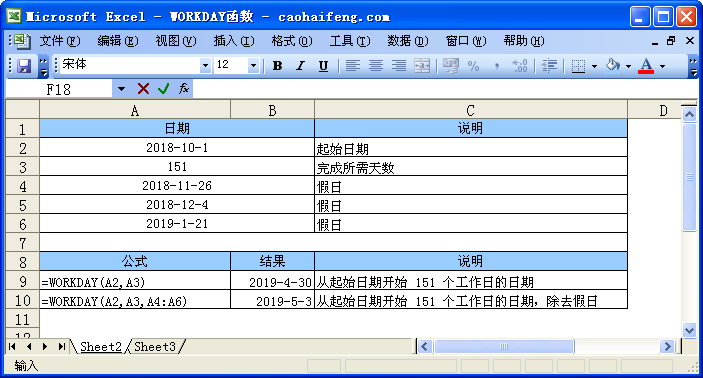Click Decrease Indent icon

(549, 66)
